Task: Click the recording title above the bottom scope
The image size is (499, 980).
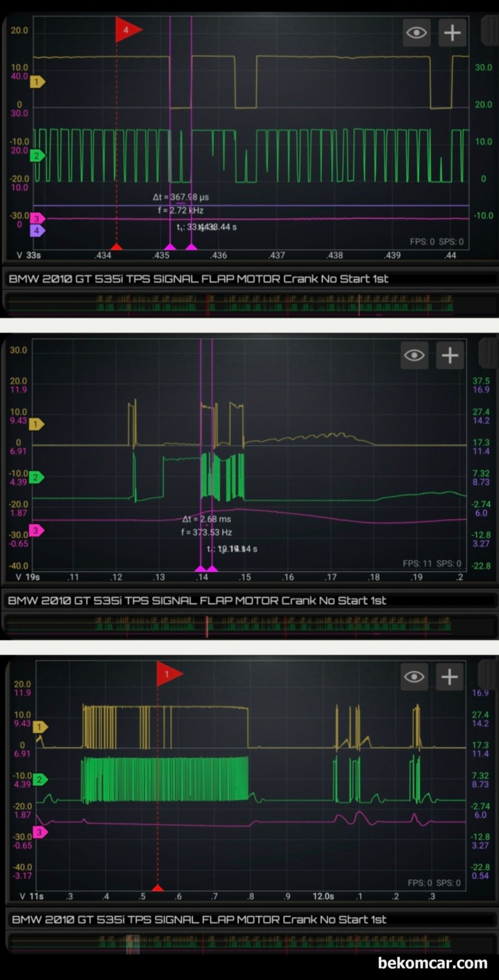Action: [x=197, y=601]
